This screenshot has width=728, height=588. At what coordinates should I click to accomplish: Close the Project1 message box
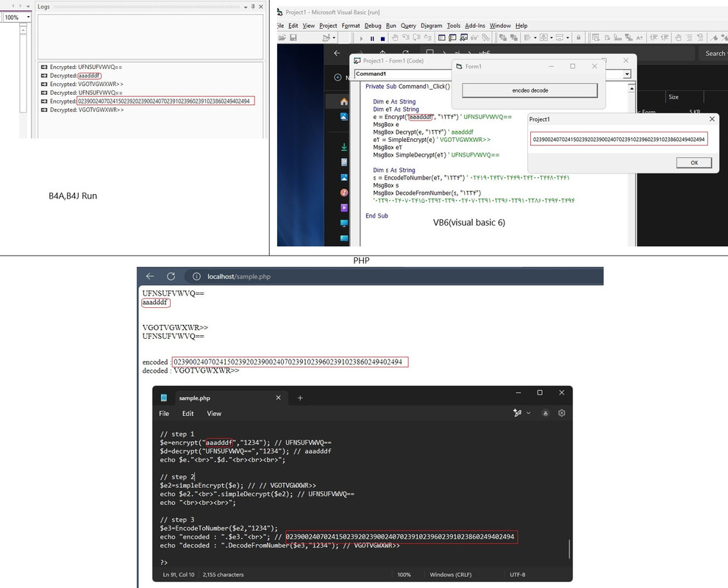pos(712,119)
